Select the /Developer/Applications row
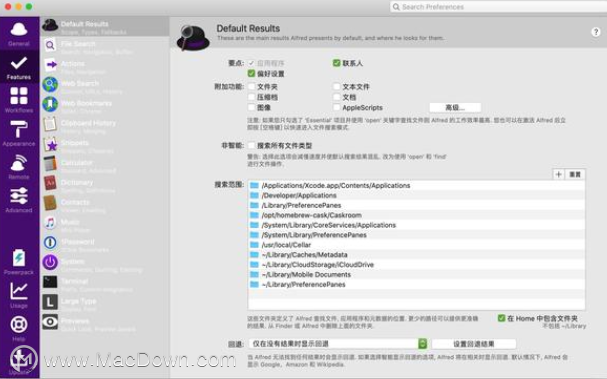 [x=417, y=196]
